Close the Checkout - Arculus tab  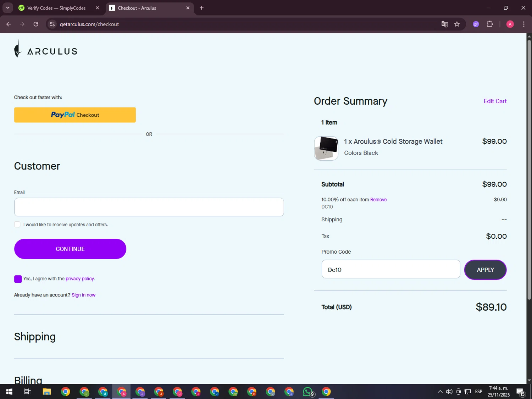click(x=188, y=8)
